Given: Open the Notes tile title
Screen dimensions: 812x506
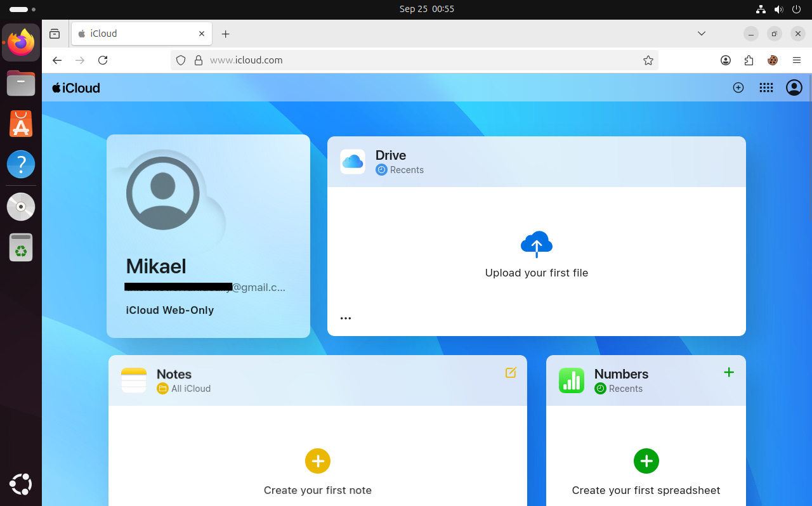Looking at the screenshot, I should coord(174,374).
